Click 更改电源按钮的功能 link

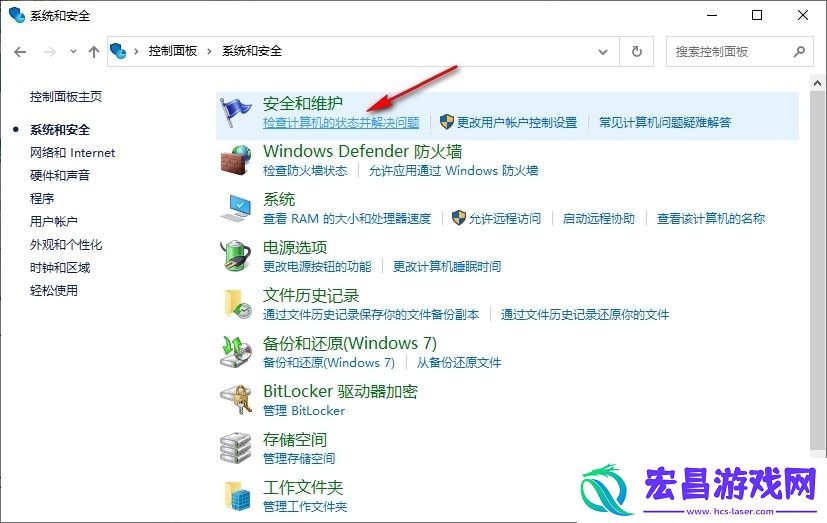(317, 267)
